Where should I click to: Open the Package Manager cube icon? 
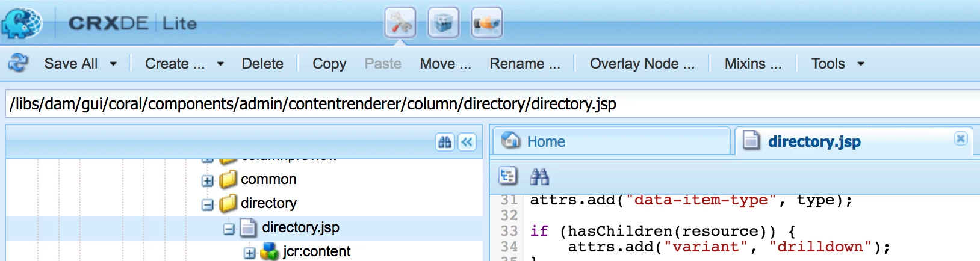tap(444, 23)
